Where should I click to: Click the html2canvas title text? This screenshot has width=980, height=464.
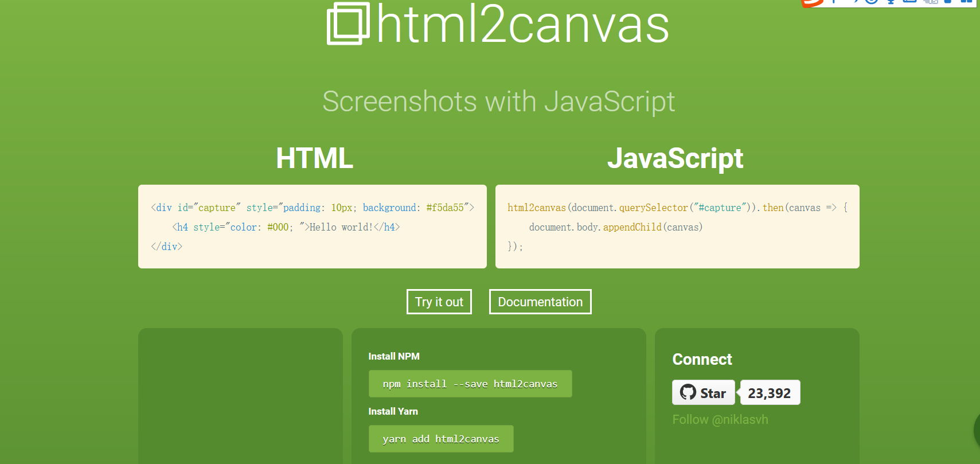(523, 24)
